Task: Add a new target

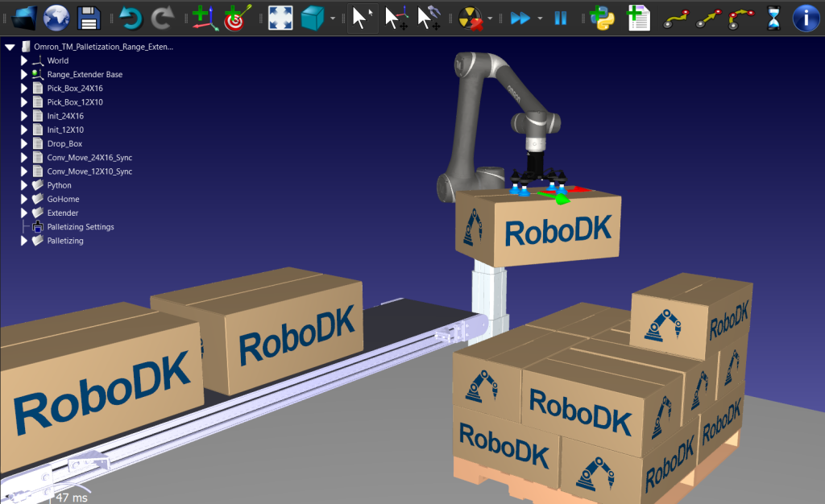Action: (235, 18)
